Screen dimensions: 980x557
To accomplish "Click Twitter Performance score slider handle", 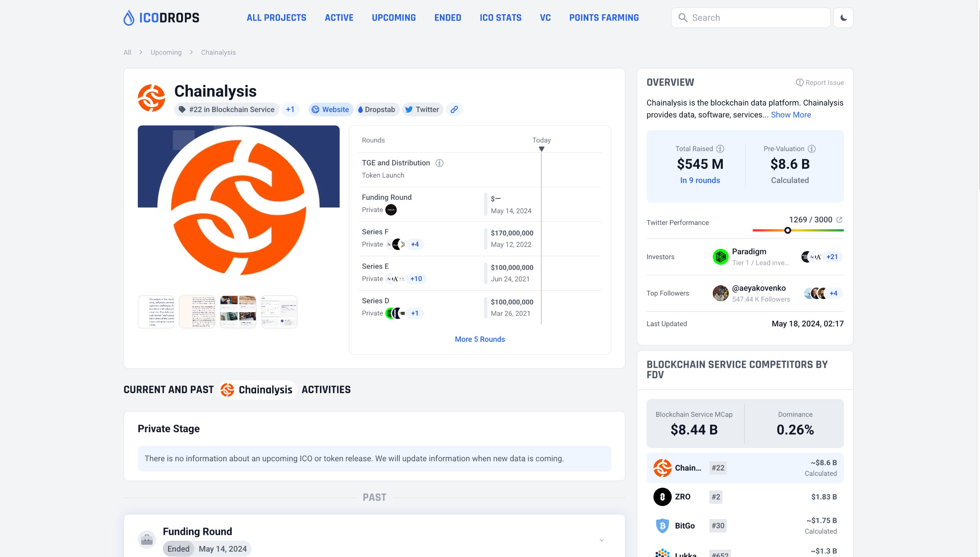I will pyautogui.click(x=787, y=230).
